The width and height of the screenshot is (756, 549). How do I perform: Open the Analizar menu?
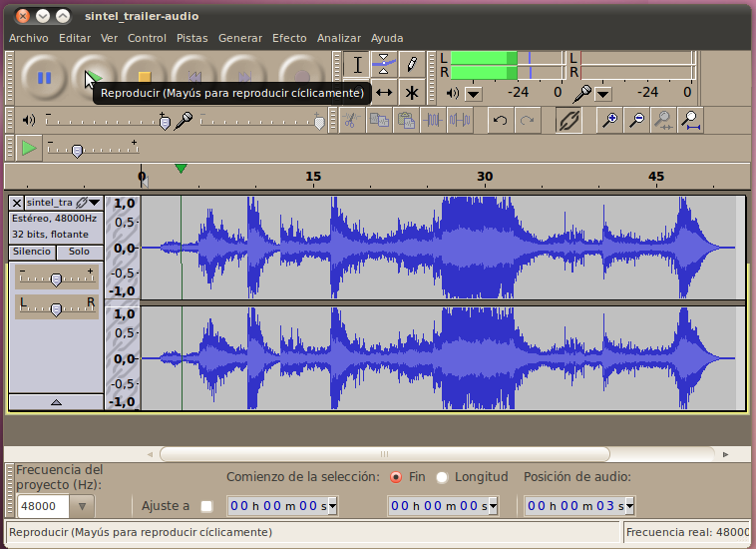pos(339,38)
